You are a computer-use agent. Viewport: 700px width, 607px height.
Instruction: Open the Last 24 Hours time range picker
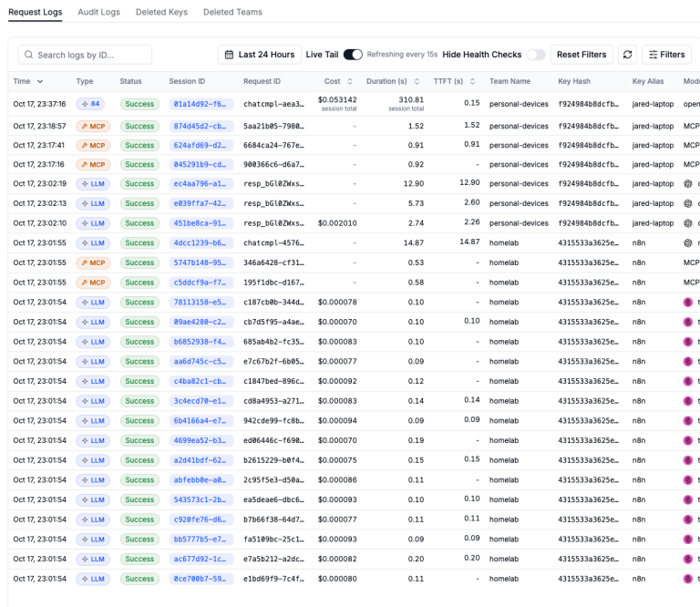(x=260, y=55)
